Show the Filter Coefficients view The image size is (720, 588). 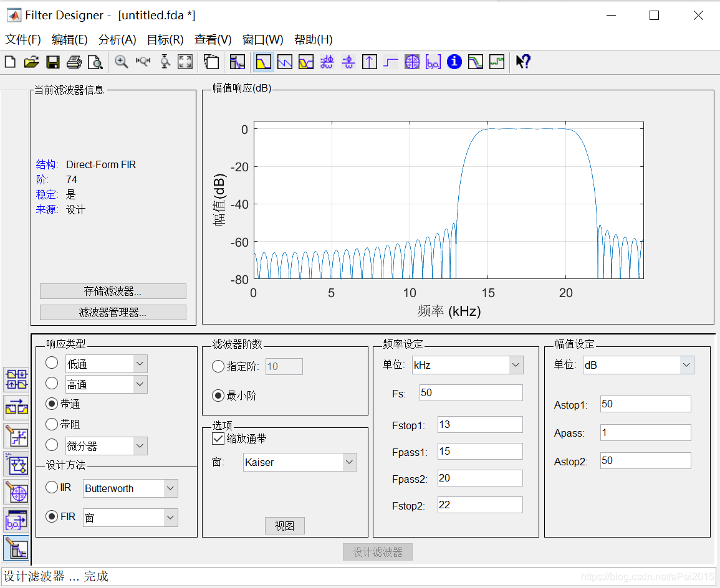433,62
